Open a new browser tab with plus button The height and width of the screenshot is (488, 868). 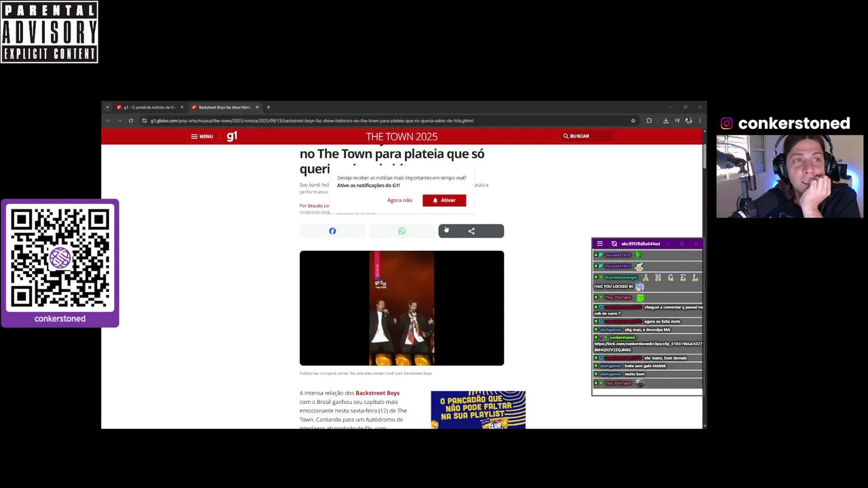(268, 107)
